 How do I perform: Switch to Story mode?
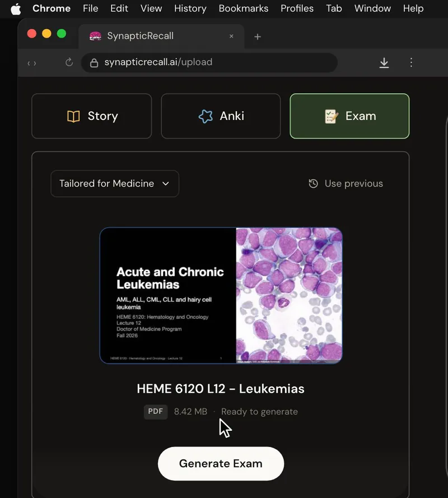tap(92, 116)
